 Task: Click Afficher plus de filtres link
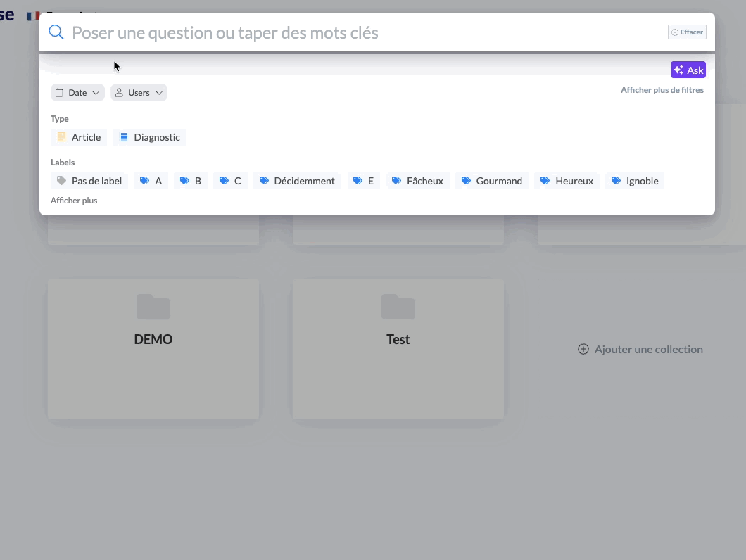click(662, 90)
